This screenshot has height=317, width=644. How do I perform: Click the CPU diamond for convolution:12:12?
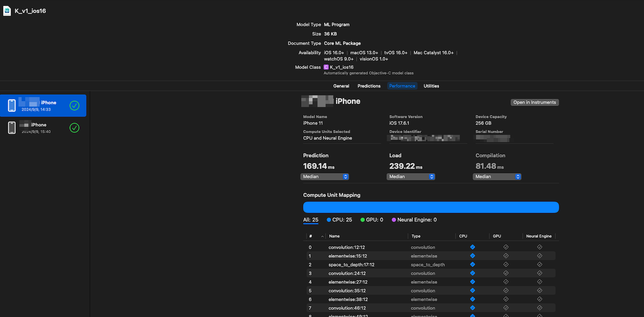[x=472, y=247]
